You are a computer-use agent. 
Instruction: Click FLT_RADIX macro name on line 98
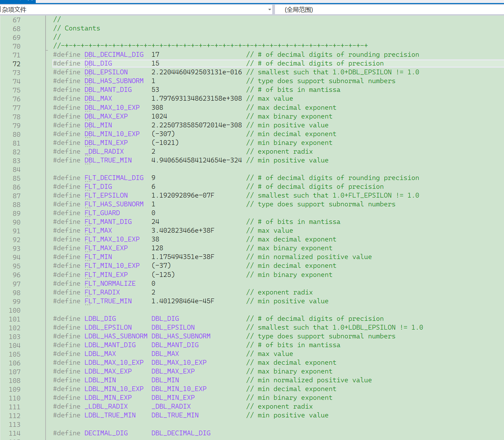point(102,292)
